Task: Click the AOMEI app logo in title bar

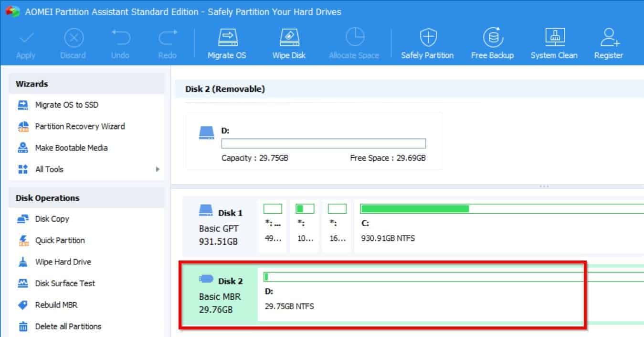Action: 12,11
